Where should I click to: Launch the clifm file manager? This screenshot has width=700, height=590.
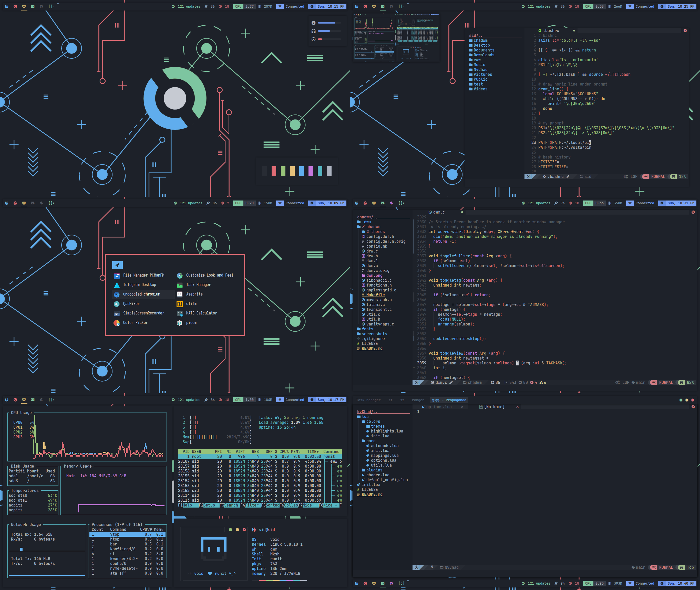pos(191,304)
